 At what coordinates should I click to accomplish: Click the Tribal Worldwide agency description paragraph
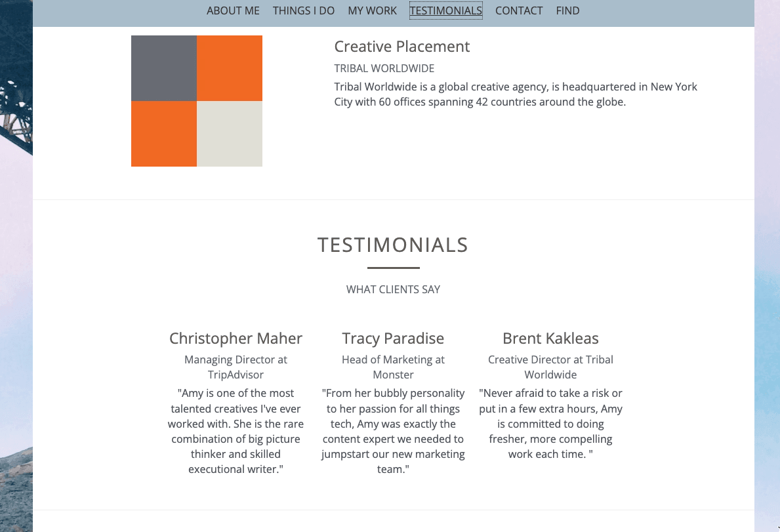coord(515,94)
